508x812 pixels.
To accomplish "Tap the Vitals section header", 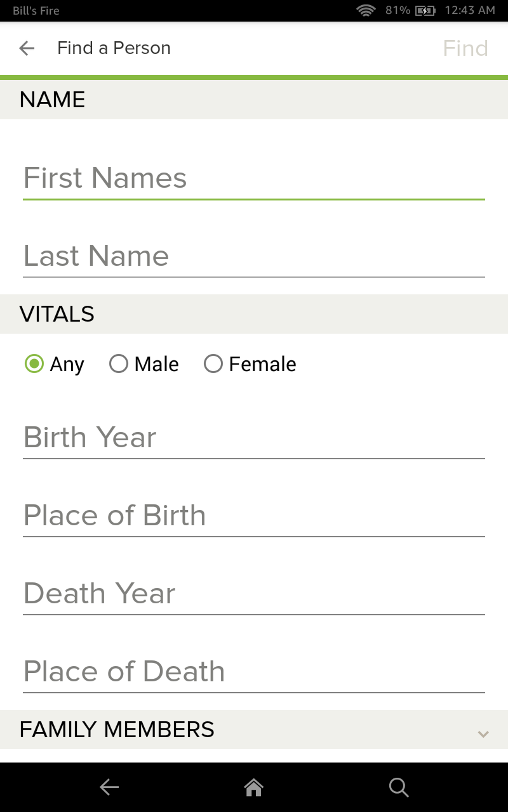I will [x=57, y=313].
